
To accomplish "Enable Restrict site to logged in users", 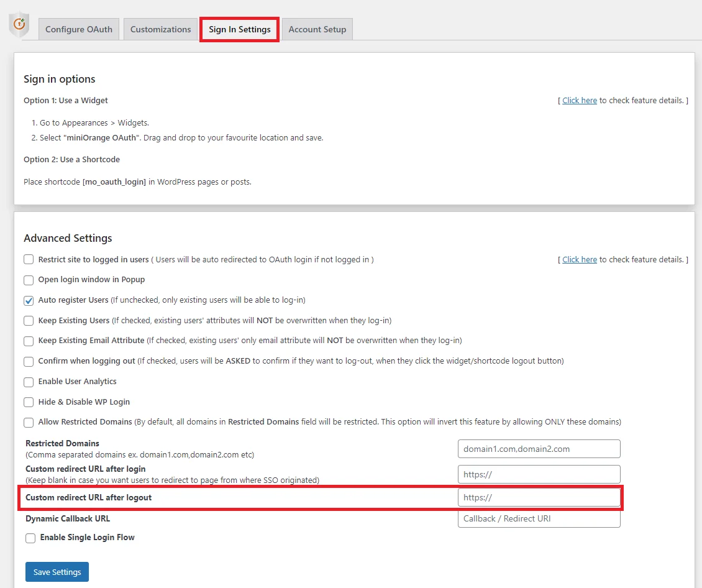I will pos(28,260).
